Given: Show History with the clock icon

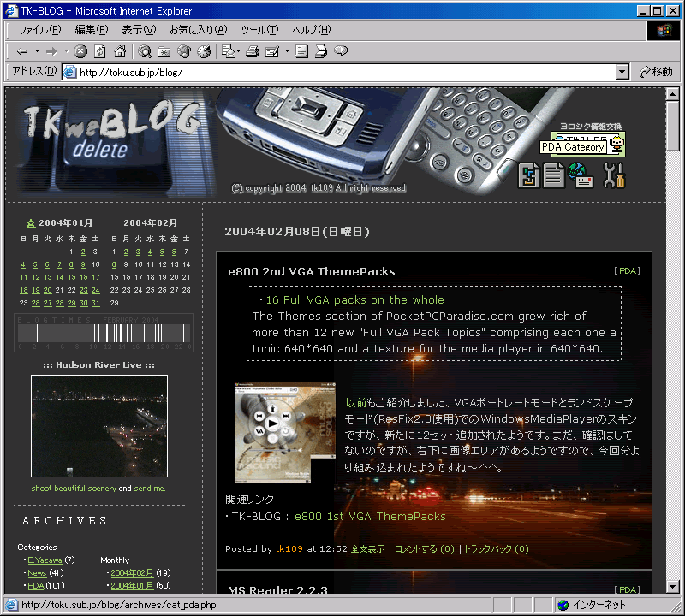Looking at the screenshot, I should [204, 51].
